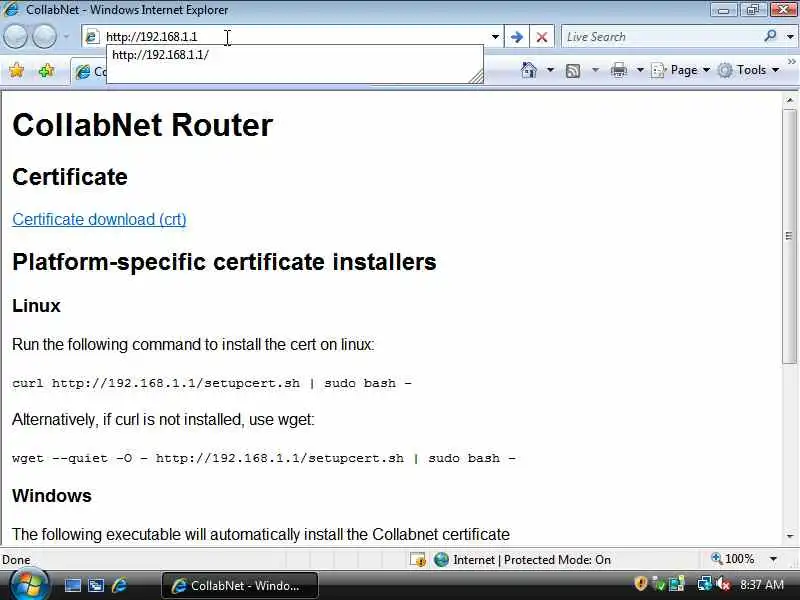
Task: Click the Platform-specific certificate installers heading
Action: click(224, 262)
